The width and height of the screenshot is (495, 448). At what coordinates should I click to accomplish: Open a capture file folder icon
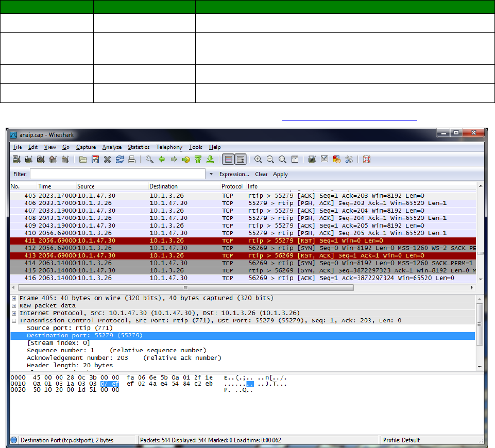point(83,159)
